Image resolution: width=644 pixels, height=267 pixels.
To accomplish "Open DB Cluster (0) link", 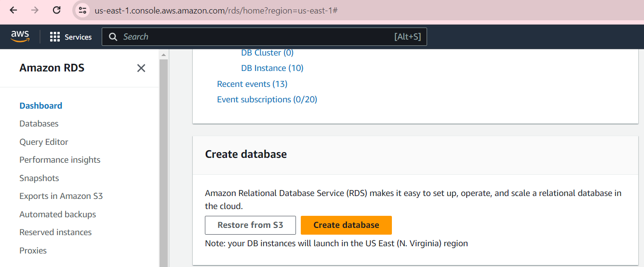I will [x=268, y=53].
